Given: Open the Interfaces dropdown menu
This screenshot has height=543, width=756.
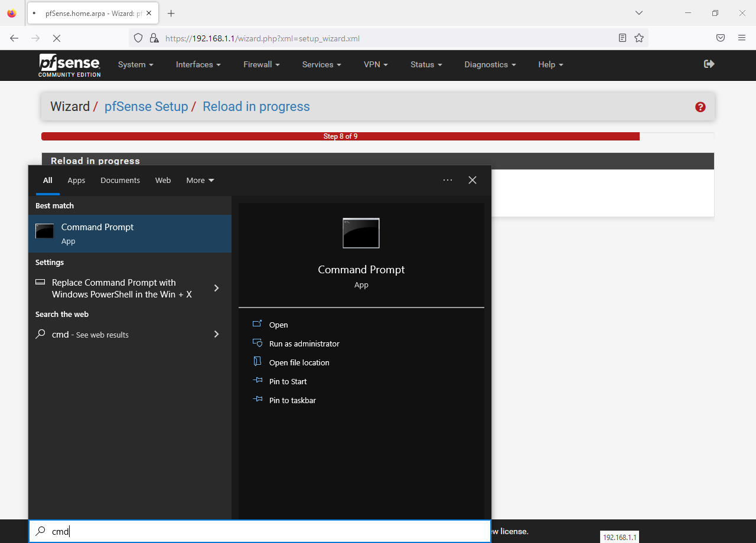Looking at the screenshot, I should pos(198,65).
